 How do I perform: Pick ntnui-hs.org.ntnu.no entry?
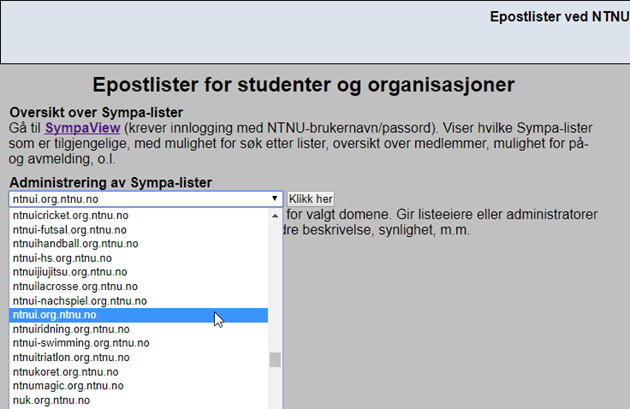[x=139, y=258]
